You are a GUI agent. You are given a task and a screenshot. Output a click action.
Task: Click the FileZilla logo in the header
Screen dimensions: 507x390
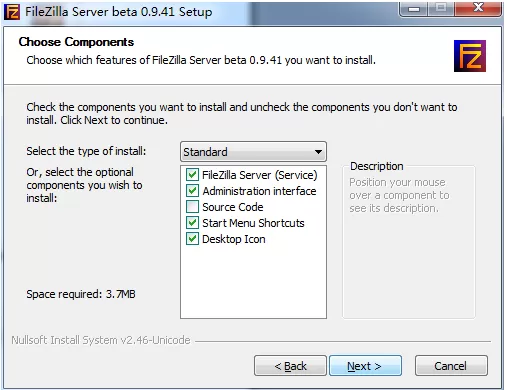coord(470,56)
